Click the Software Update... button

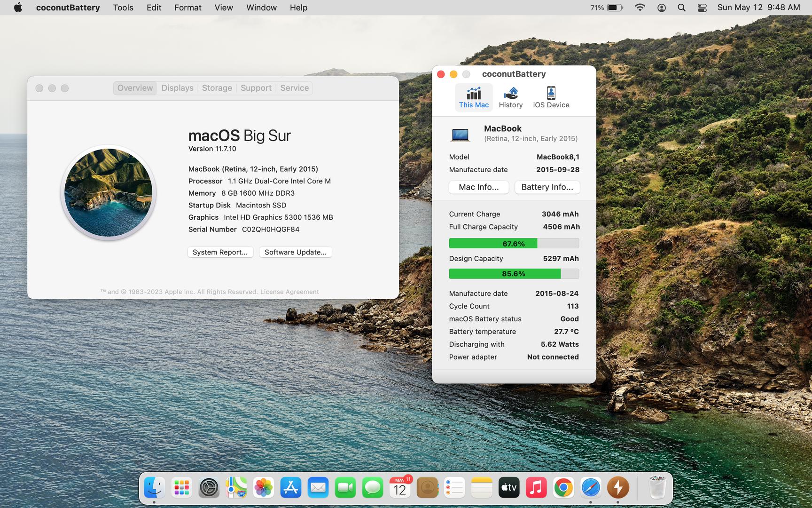295,252
